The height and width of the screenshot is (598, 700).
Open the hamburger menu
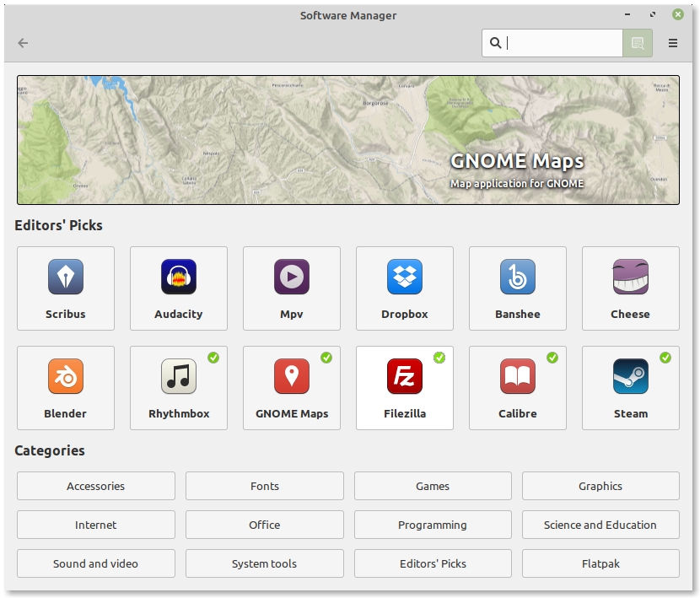673,43
